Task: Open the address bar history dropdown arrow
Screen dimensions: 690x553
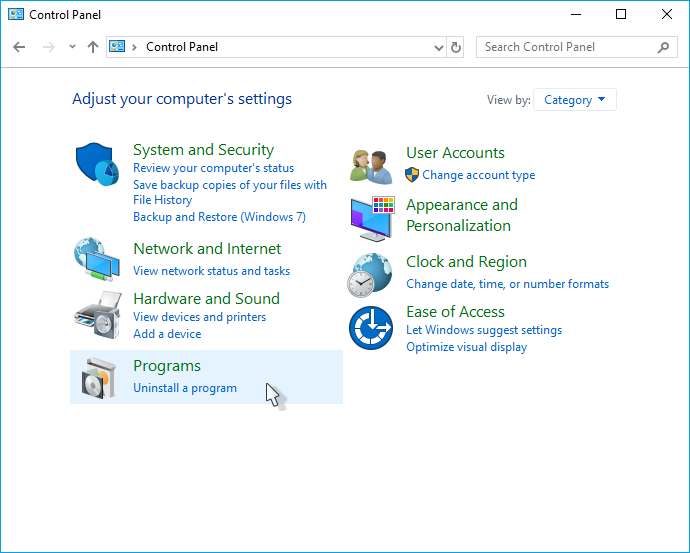Action: click(x=438, y=47)
